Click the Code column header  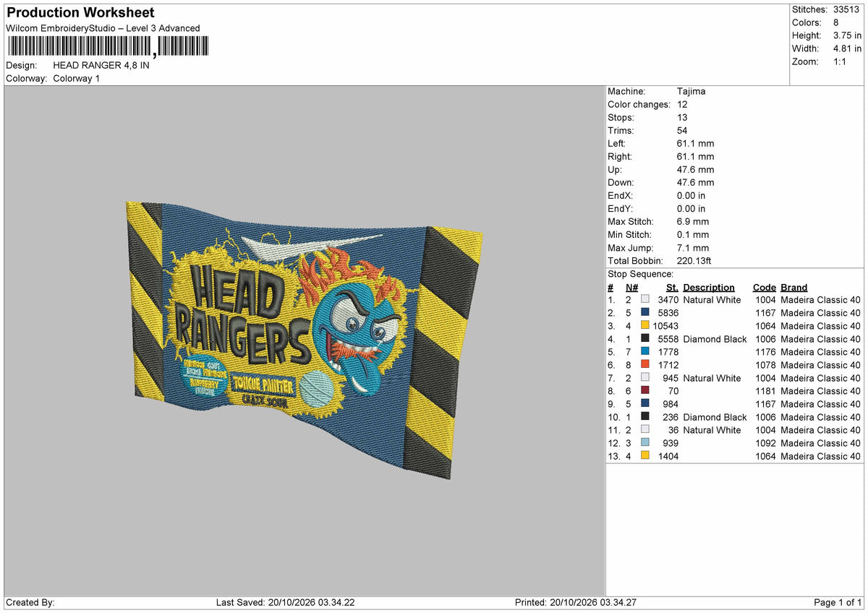point(764,287)
